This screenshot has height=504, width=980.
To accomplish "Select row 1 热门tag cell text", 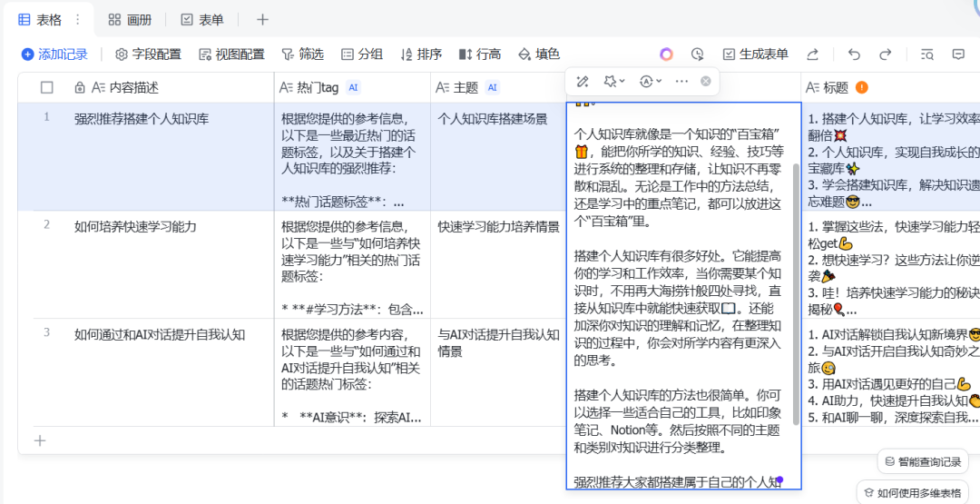I will [352, 156].
